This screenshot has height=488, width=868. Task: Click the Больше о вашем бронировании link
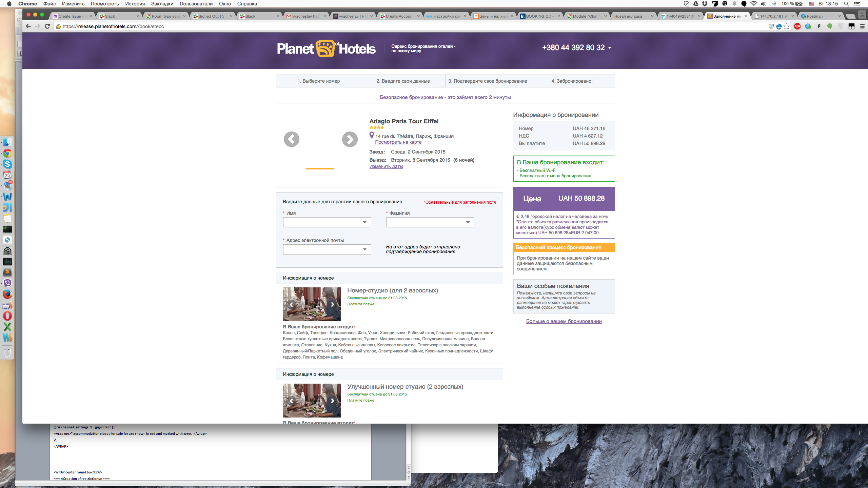click(564, 321)
